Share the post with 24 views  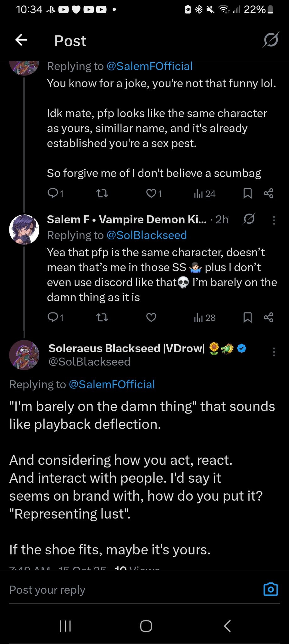tap(269, 193)
